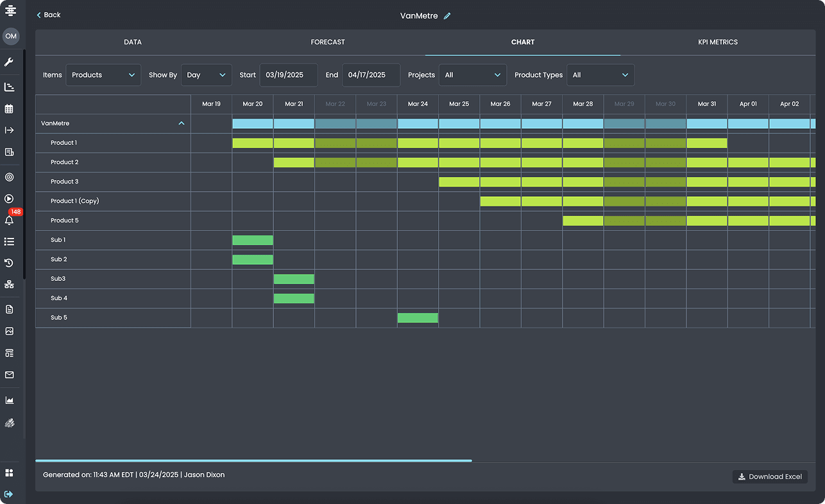Open notifications bell with 148 badge

[x=9, y=221]
